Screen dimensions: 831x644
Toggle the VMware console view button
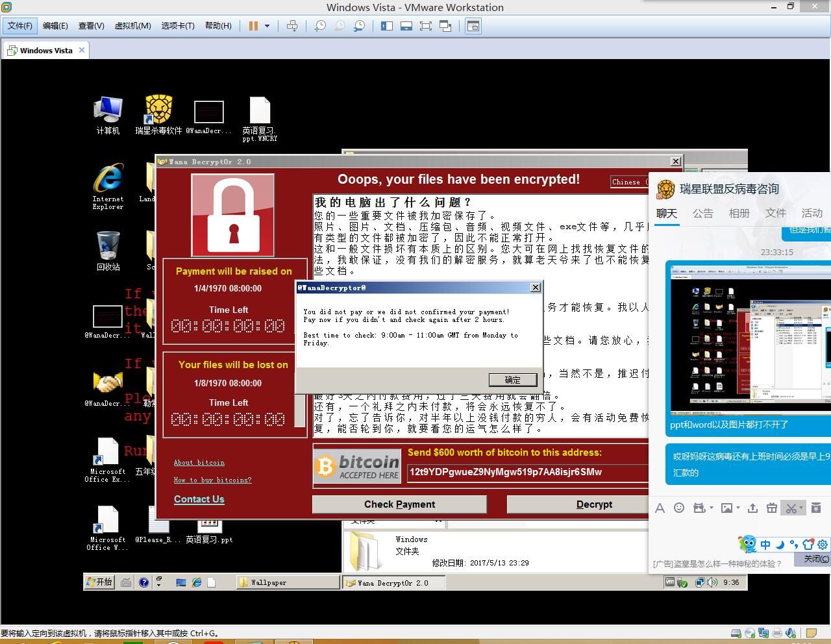pos(473,26)
